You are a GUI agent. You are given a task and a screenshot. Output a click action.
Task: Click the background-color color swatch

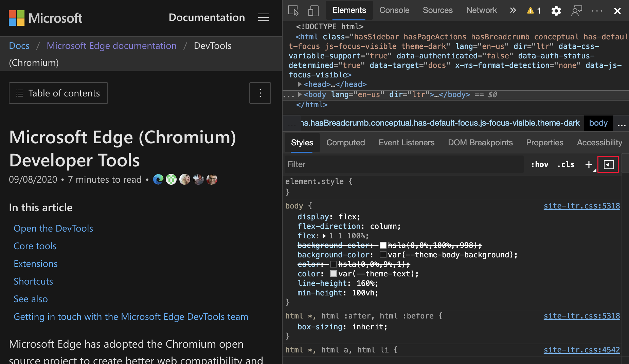383,255
